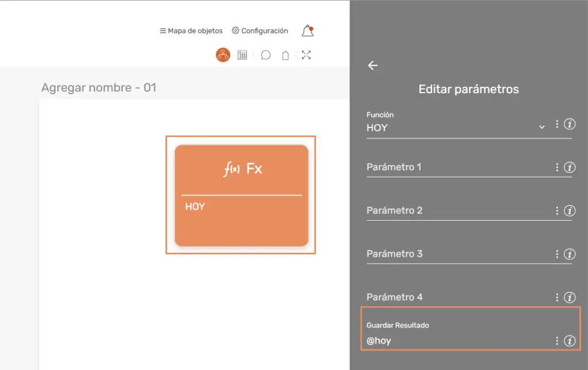Show info for Parámetro 1
This screenshot has height=370, width=588.
tap(570, 167)
